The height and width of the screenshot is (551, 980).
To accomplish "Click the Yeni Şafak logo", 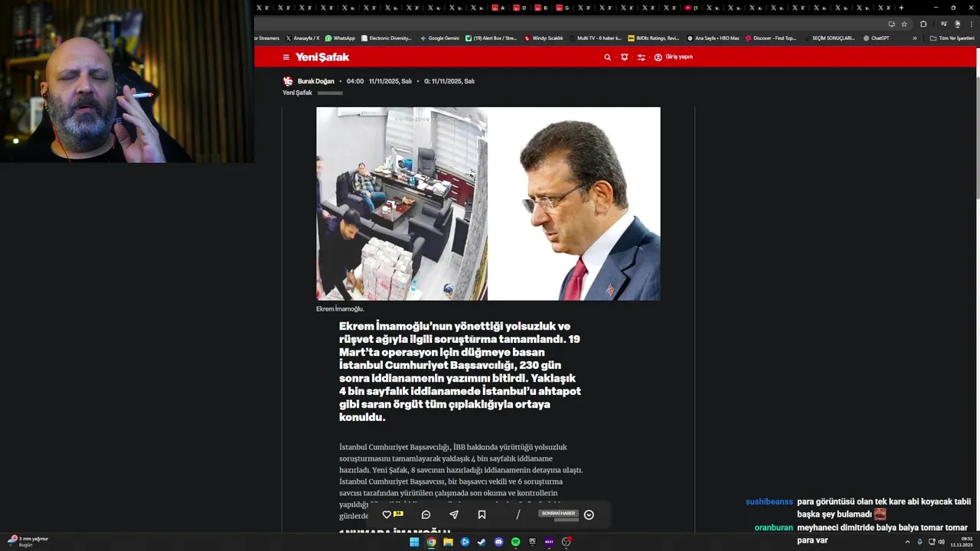I will click(322, 57).
